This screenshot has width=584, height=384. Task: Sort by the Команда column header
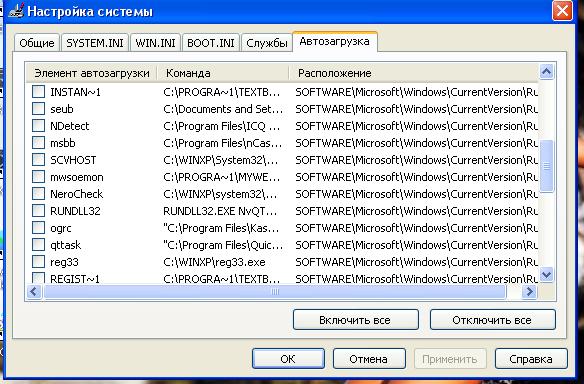[223, 73]
